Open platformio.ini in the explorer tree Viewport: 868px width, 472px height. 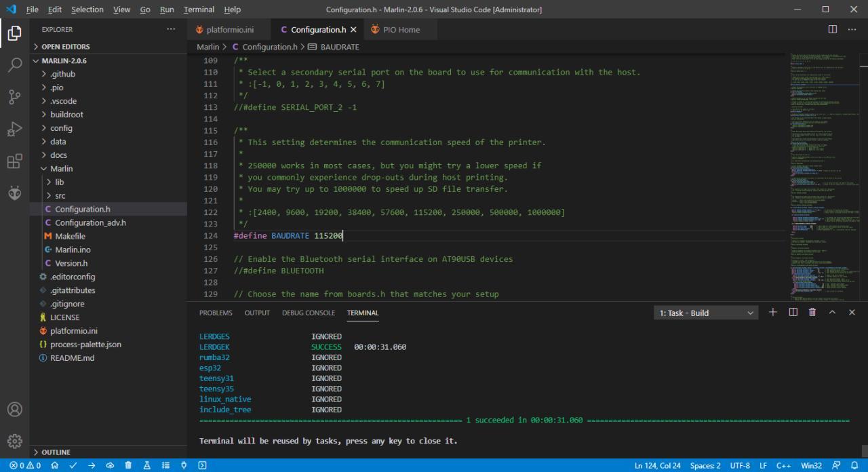point(108,331)
